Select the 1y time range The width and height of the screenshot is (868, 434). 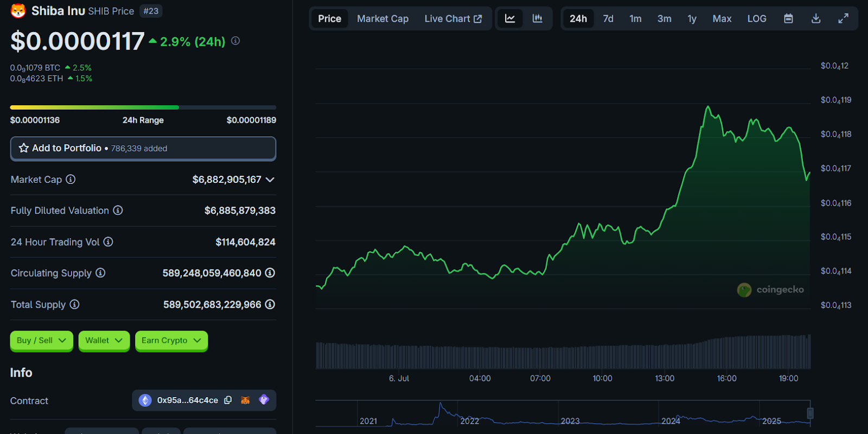692,18
